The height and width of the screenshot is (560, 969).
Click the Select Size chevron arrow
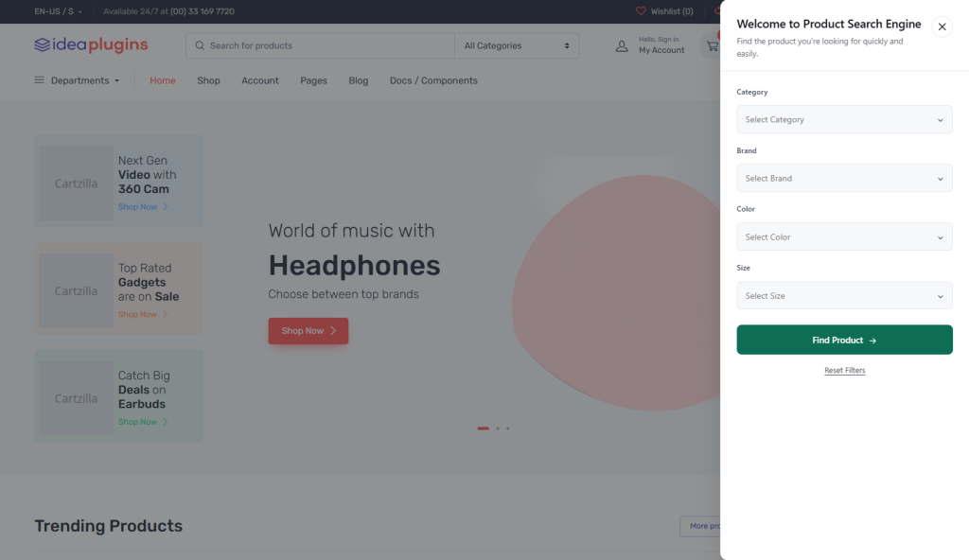point(940,296)
